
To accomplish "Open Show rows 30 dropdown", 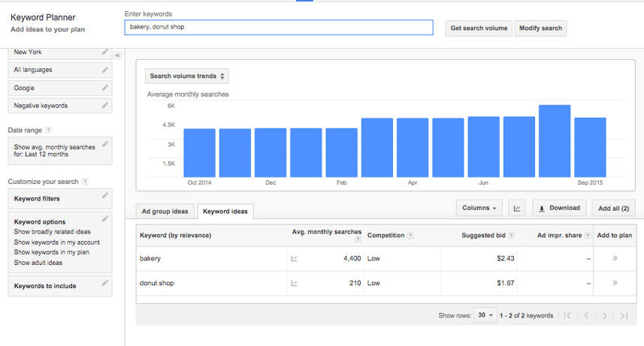I will [x=485, y=315].
